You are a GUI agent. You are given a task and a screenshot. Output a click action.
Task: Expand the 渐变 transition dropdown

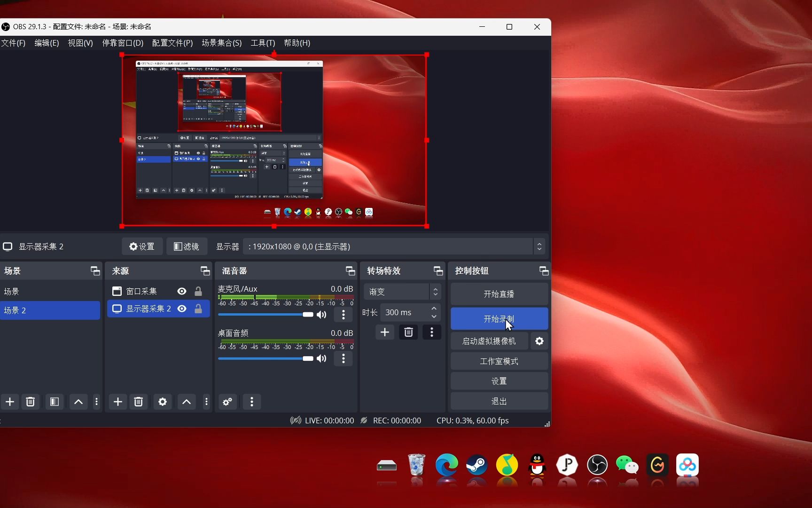(x=435, y=292)
